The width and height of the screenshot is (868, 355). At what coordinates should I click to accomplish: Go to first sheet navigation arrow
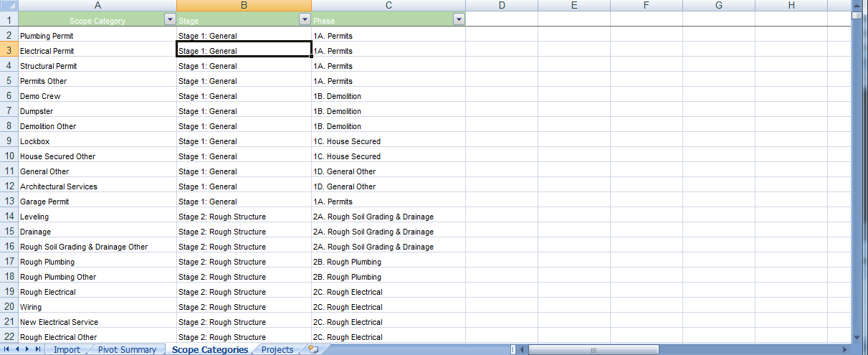click(x=7, y=349)
